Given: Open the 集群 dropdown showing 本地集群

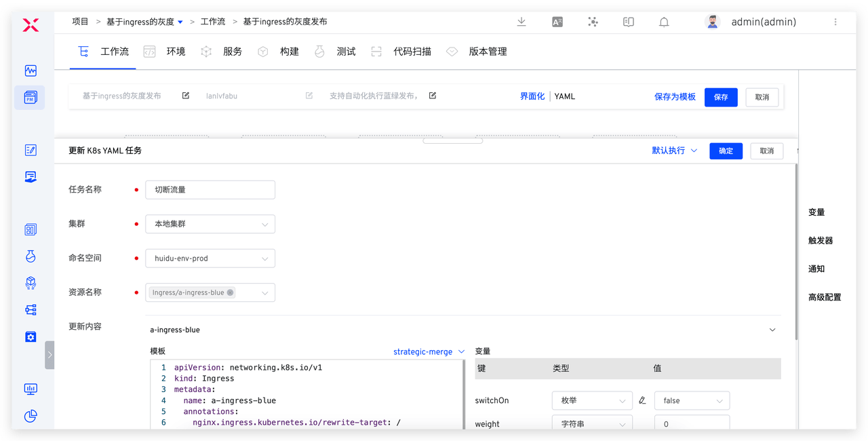Looking at the screenshot, I should coord(210,224).
